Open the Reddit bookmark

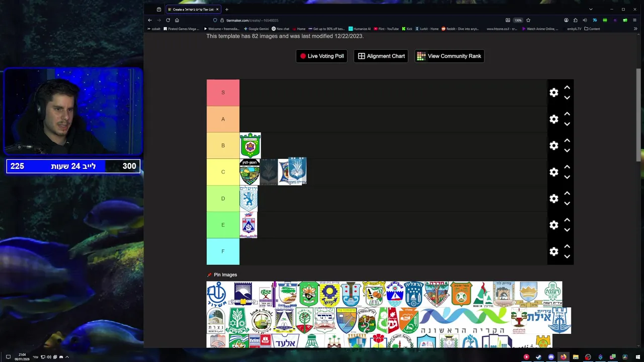point(460,29)
